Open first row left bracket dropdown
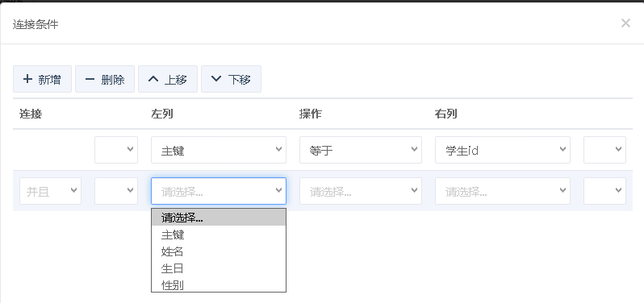The height and width of the screenshot is (303, 644). point(116,150)
